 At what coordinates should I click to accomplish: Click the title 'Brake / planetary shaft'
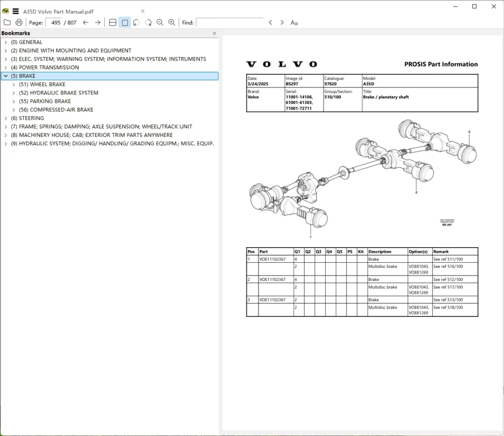(x=386, y=97)
